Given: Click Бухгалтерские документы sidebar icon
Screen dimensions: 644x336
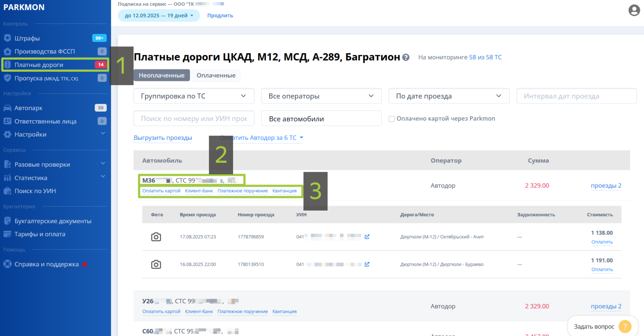Looking at the screenshot, I should pyautogui.click(x=7, y=221).
